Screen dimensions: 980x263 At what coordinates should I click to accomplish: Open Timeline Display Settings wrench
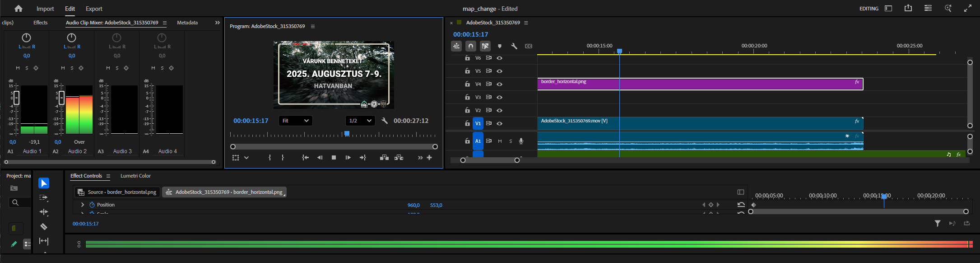coord(514,46)
